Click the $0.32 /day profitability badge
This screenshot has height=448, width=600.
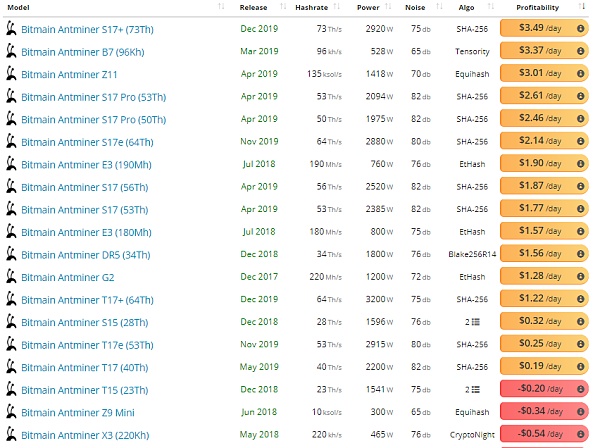click(x=544, y=321)
